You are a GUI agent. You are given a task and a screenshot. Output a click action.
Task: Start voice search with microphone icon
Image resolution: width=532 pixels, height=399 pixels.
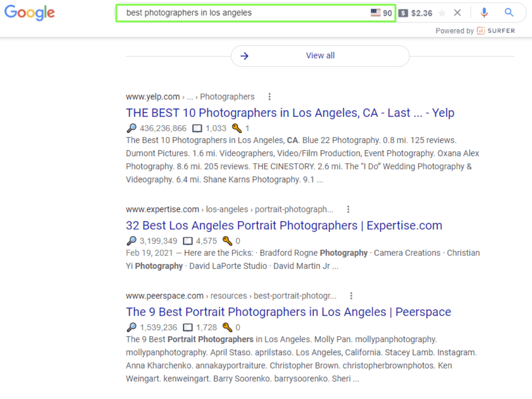(x=484, y=13)
